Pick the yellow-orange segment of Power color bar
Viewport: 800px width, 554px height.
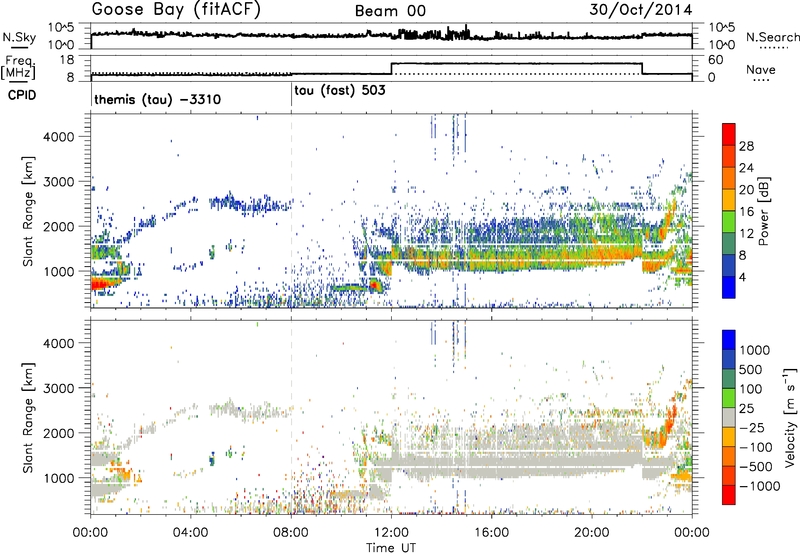coord(729,200)
